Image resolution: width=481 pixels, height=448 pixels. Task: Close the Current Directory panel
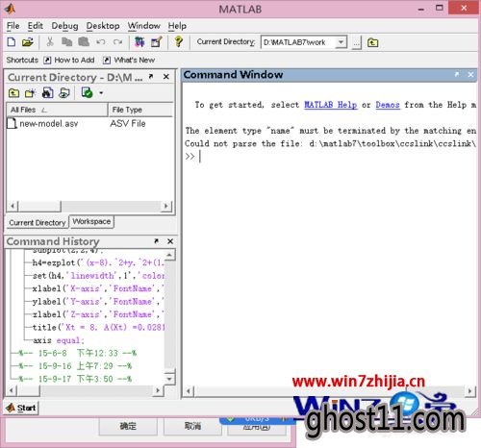(x=166, y=77)
